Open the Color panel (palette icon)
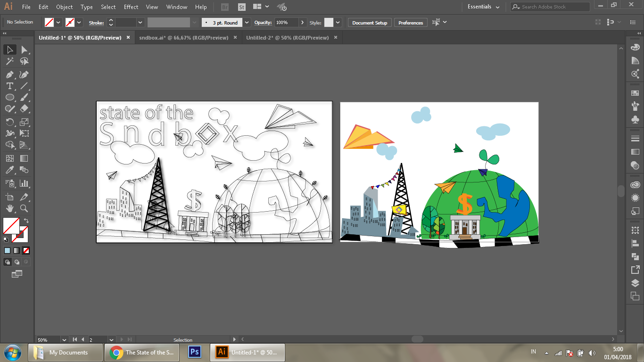Viewport: 644px width, 362px height. 635,47
